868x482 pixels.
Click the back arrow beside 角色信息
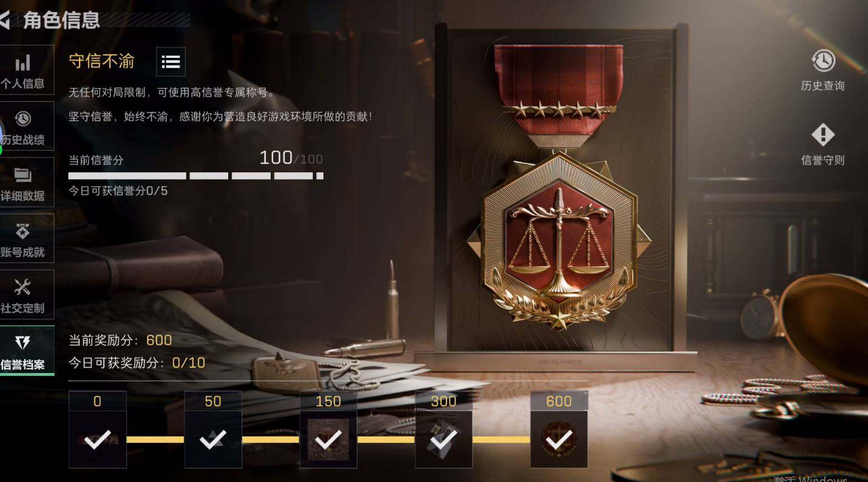pos(4,21)
